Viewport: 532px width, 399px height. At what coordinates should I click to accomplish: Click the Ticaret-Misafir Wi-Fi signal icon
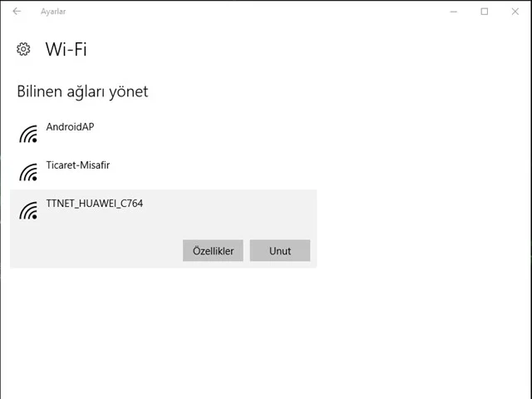tap(28, 172)
